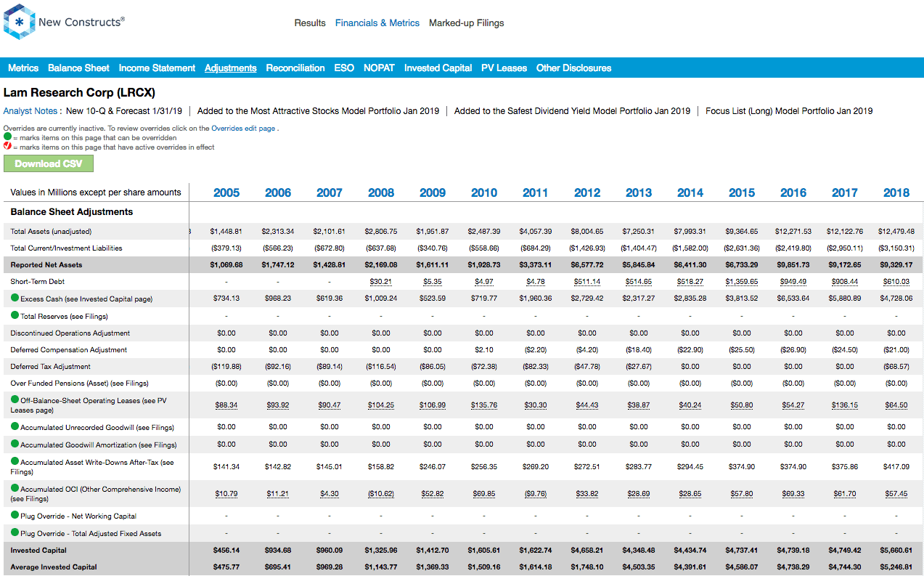
Task: Open the Invested Capital section
Action: pos(438,68)
